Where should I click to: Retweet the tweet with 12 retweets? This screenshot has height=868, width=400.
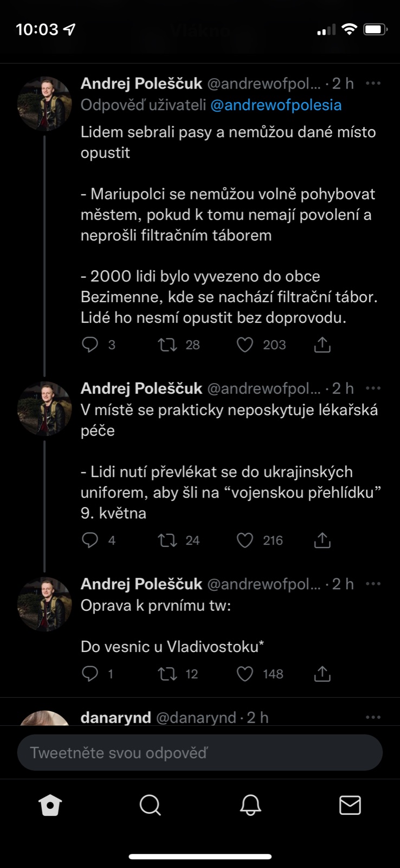coord(167,674)
